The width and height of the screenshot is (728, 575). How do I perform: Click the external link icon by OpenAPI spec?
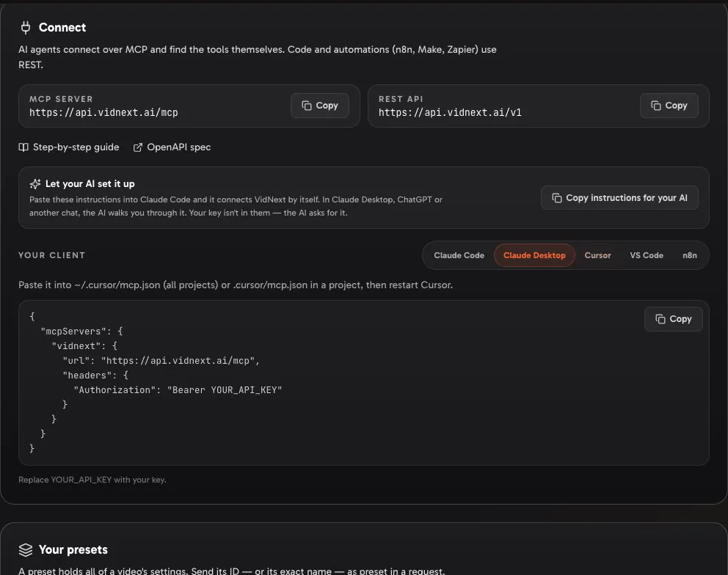(x=138, y=147)
